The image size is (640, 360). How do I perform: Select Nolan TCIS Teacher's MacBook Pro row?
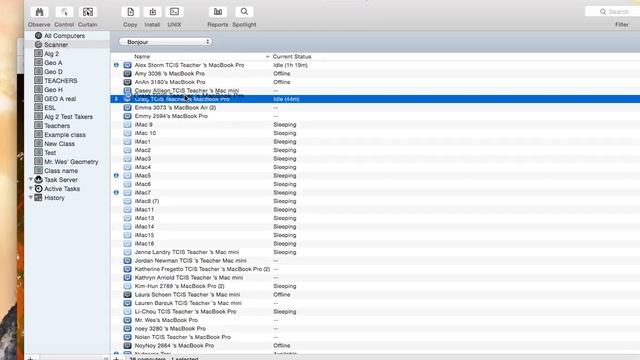(375, 337)
